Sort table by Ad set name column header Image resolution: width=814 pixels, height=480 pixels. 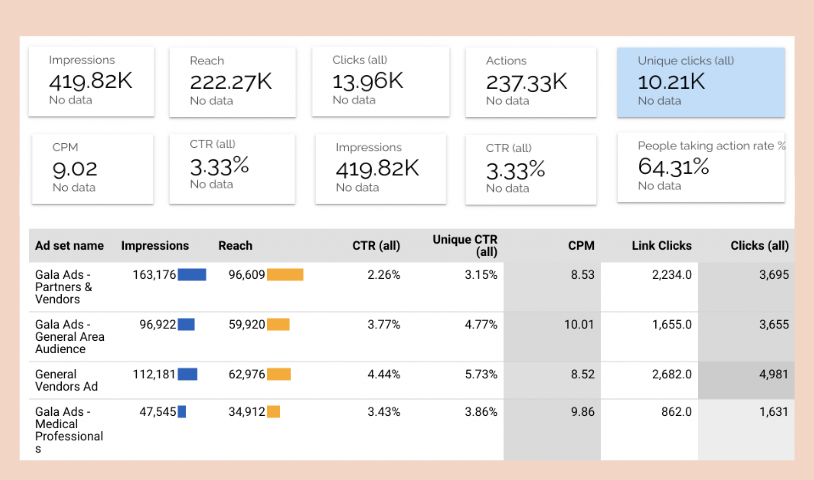69,246
